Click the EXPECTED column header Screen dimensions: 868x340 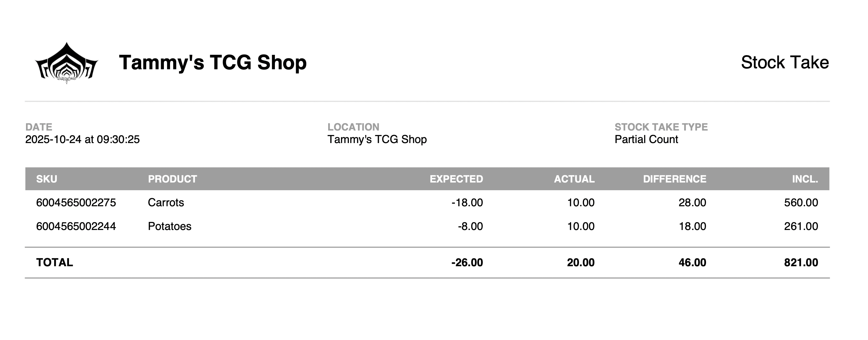tap(456, 179)
